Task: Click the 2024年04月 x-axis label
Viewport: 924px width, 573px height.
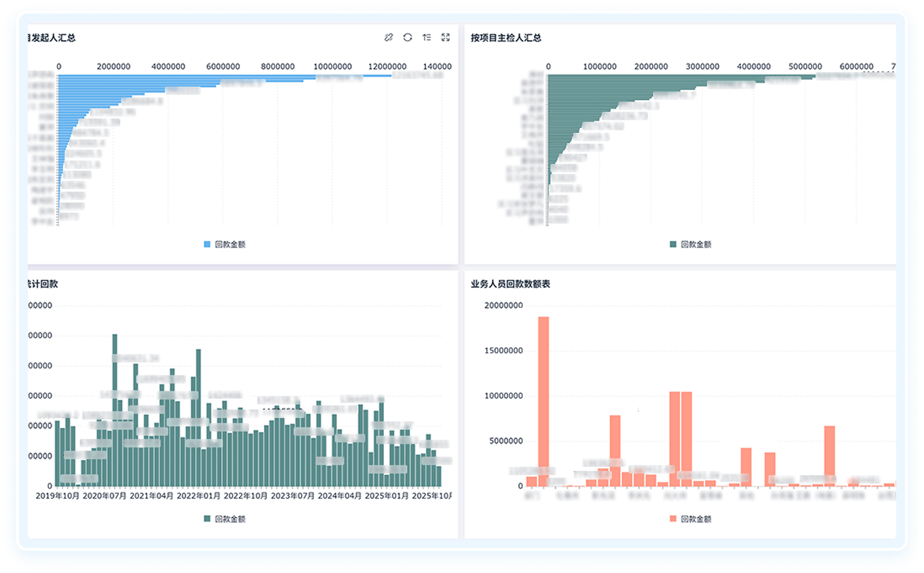Action: click(x=340, y=496)
